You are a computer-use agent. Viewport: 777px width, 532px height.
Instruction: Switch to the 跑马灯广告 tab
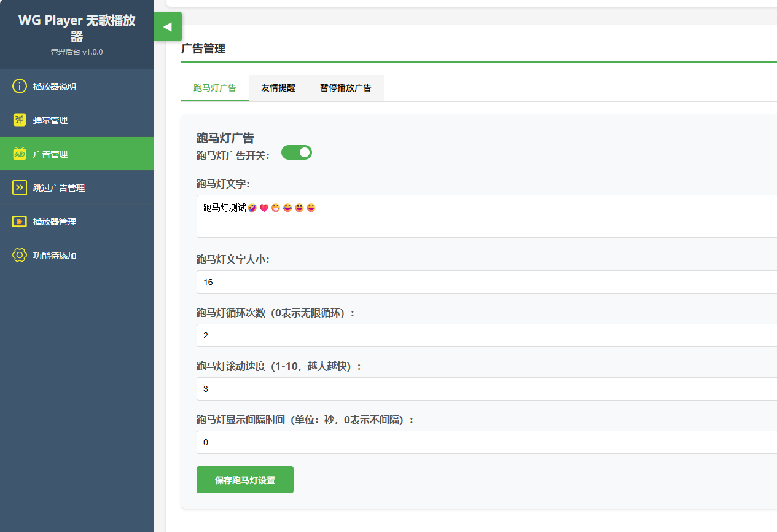[215, 88]
